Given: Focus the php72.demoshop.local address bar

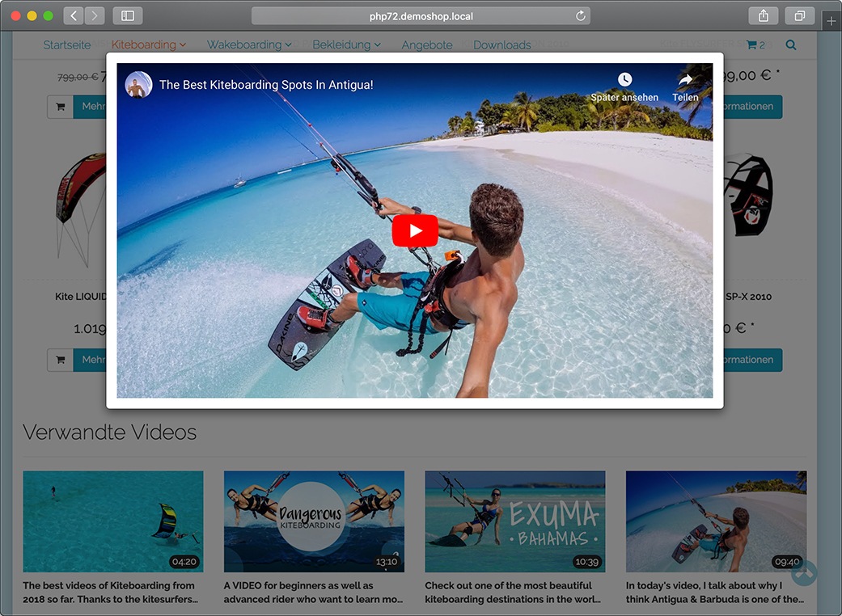Looking at the screenshot, I should coord(421,16).
